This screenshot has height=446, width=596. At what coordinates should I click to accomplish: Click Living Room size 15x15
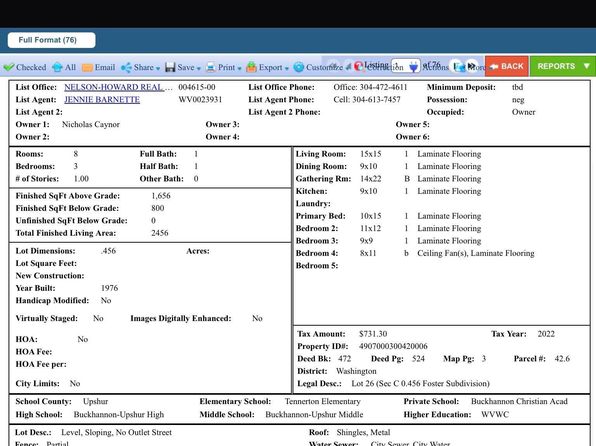coord(371,154)
